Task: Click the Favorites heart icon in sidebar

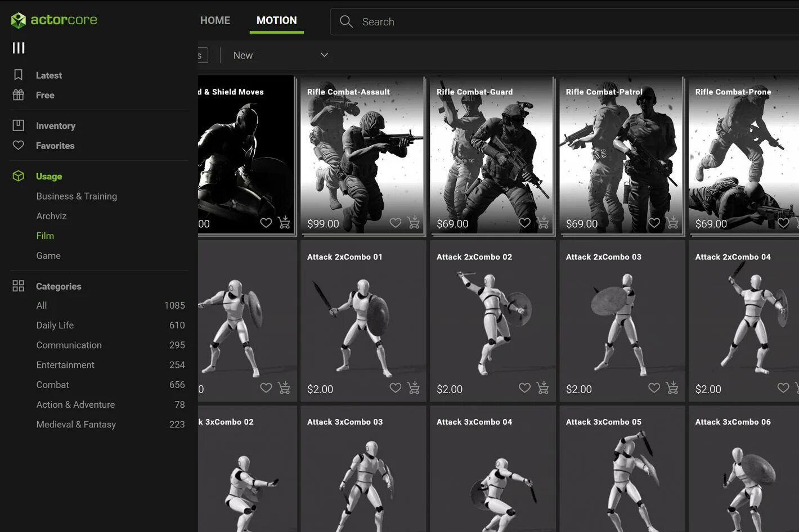Action: [19, 145]
